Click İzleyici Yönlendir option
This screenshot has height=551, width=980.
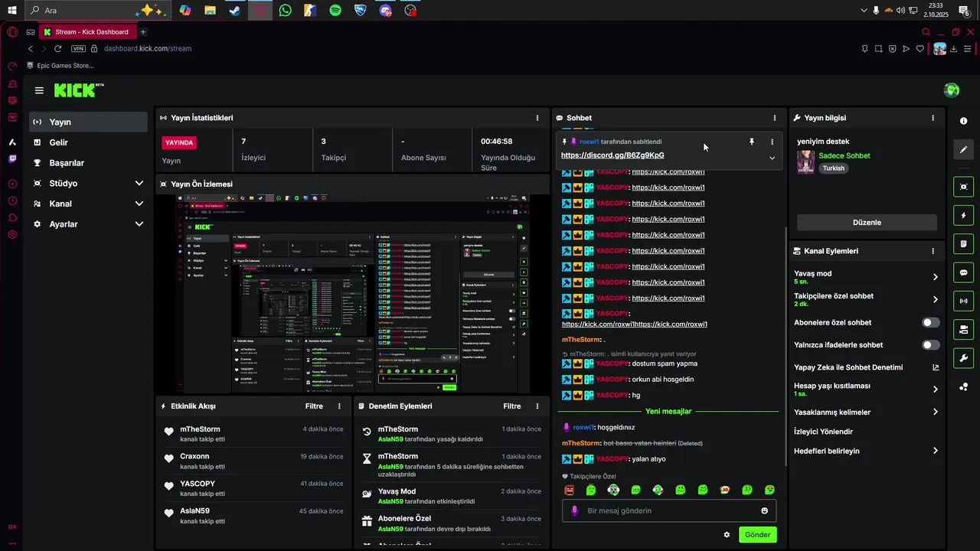(x=823, y=432)
